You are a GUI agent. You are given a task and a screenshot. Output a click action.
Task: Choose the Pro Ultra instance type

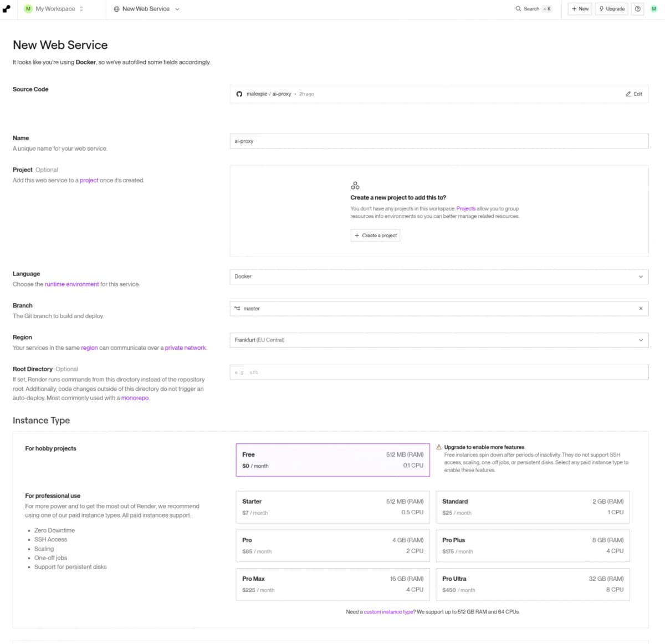(x=533, y=584)
